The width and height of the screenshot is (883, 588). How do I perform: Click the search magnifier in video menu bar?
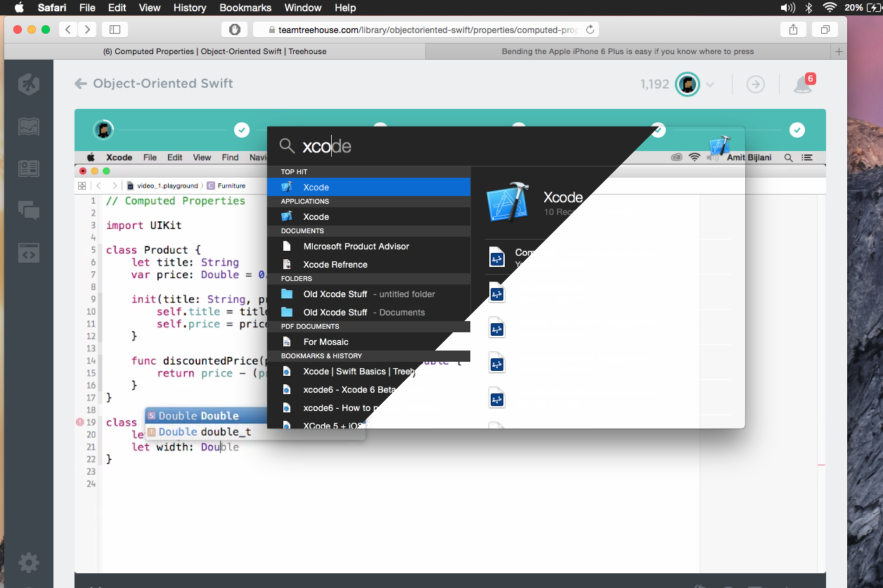point(789,158)
